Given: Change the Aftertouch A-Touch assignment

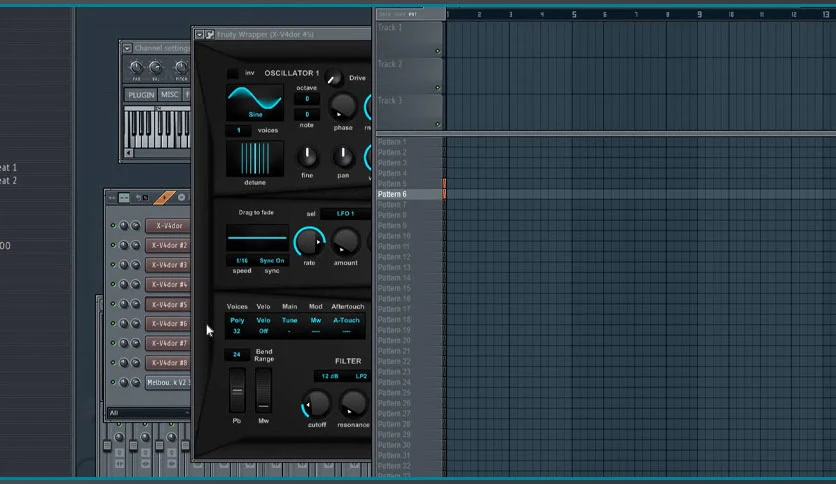Looking at the screenshot, I should click(x=347, y=320).
